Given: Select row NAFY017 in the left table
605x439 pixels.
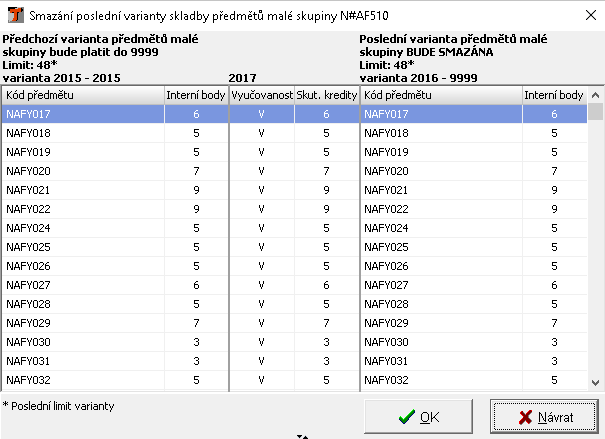Looking at the screenshot, I should pos(82,114).
